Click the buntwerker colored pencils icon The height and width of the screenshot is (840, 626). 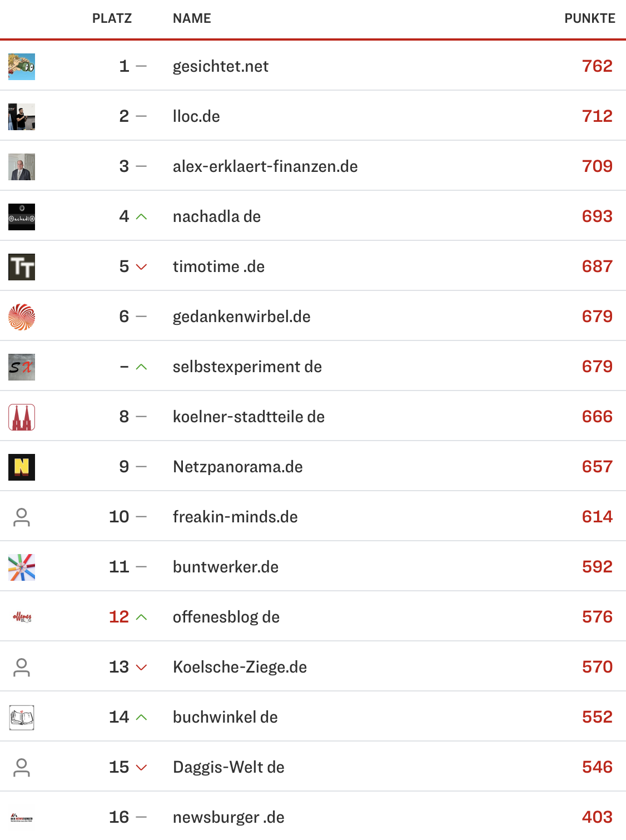[22, 567]
